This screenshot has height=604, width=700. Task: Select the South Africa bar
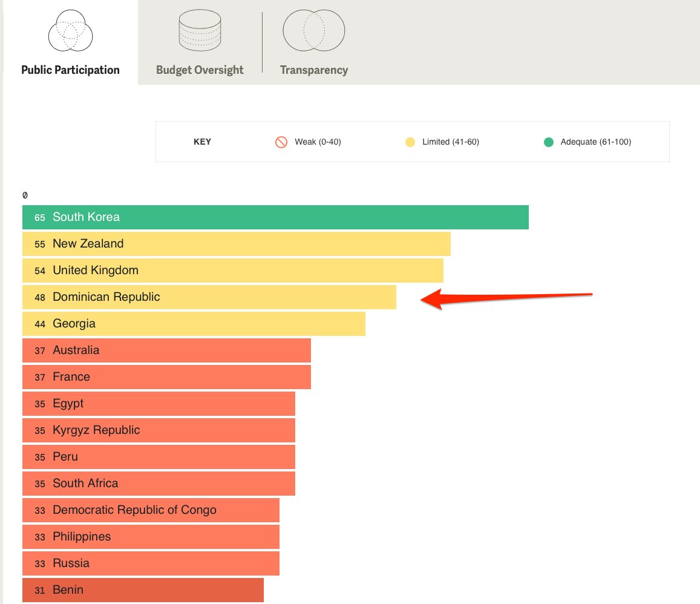coord(159,484)
